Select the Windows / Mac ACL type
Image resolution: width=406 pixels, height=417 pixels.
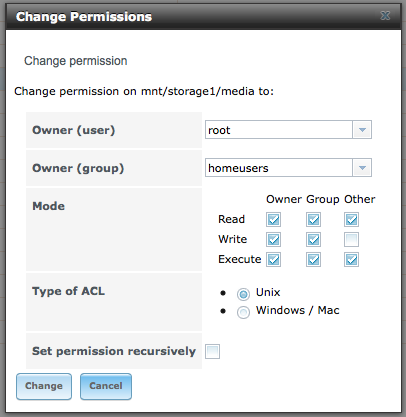pyautogui.click(x=243, y=312)
